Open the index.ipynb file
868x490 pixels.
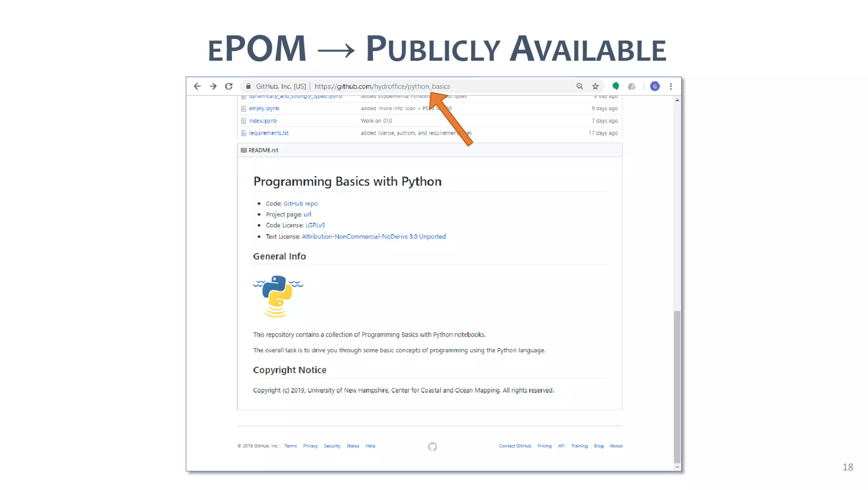[x=263, y=120]
